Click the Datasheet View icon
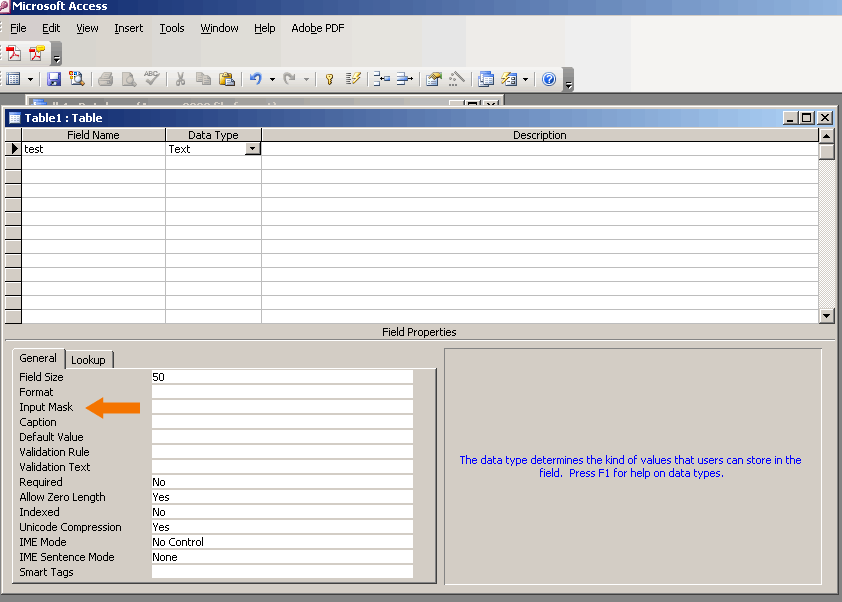The image size is (842, 602). point(13,79)
